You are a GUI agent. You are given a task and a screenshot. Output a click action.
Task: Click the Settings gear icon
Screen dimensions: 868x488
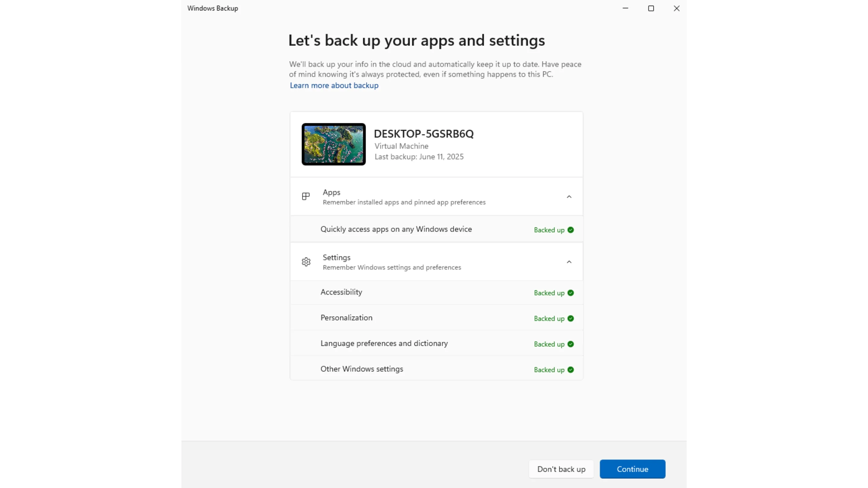point(306,262)
